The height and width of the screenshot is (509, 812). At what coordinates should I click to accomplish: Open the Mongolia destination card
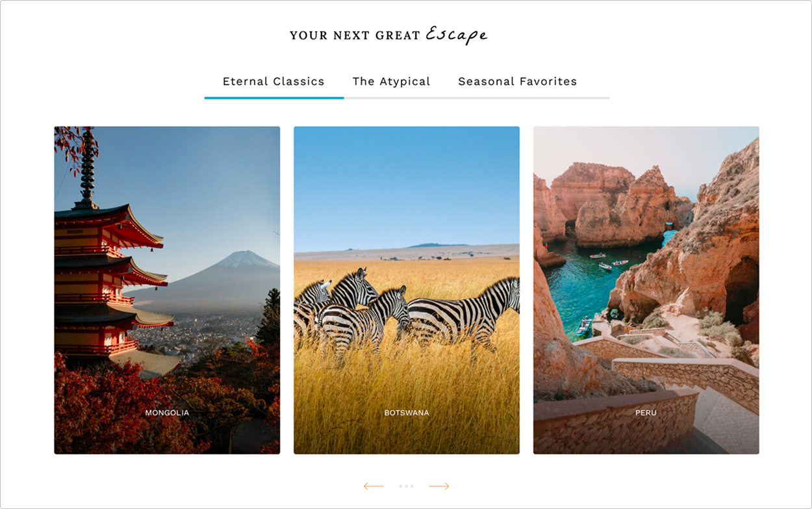167,290
